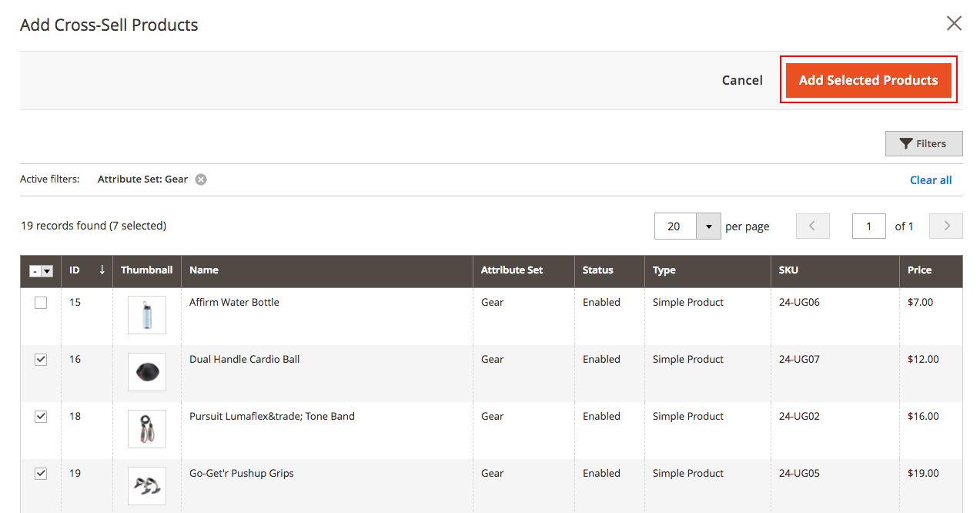Viewport: 980px width, 513px height.
Task: Uncheck the Dual Handle Cardio Ball checkbox
Action: point(40,359)
